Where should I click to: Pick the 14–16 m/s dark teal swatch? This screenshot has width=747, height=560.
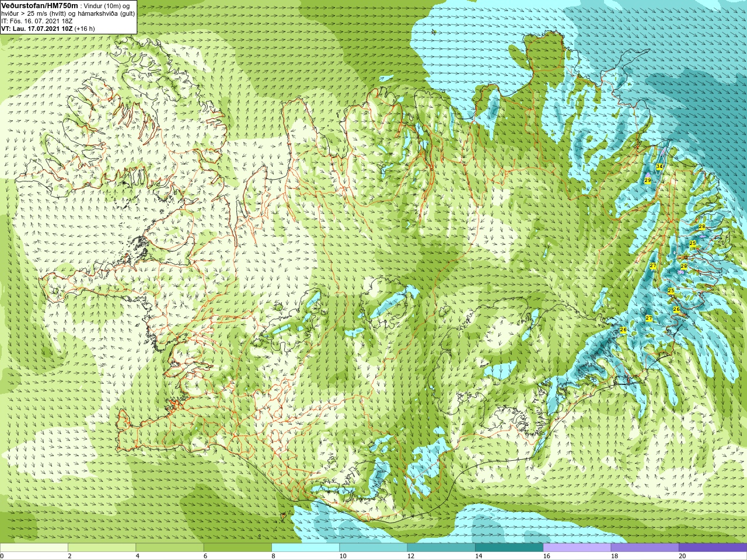509,548
